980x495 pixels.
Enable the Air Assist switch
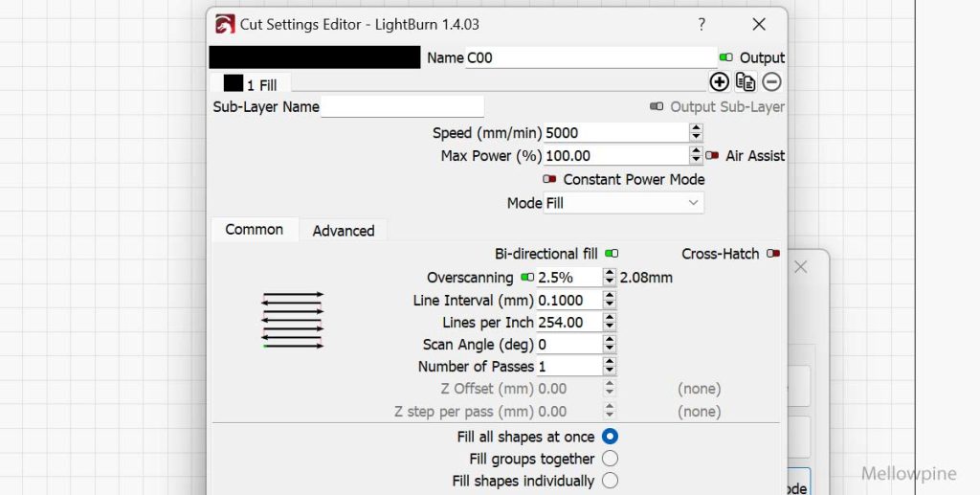click(x=712, y=156)
